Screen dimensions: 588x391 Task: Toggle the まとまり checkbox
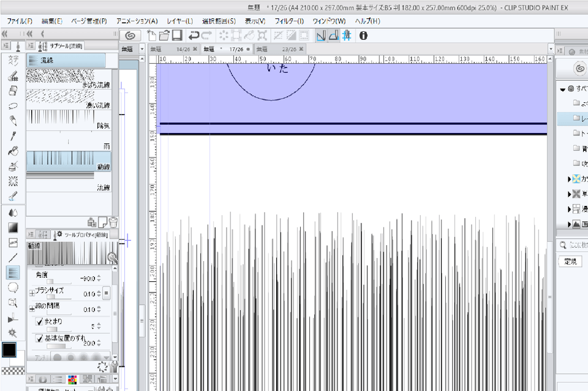point(40,322)
